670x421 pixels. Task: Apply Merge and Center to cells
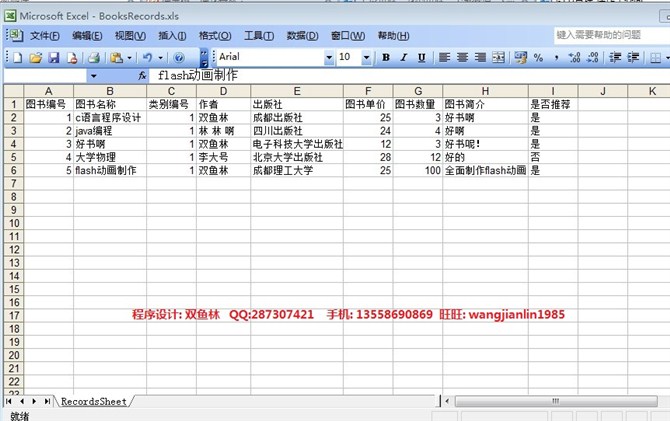499,58
